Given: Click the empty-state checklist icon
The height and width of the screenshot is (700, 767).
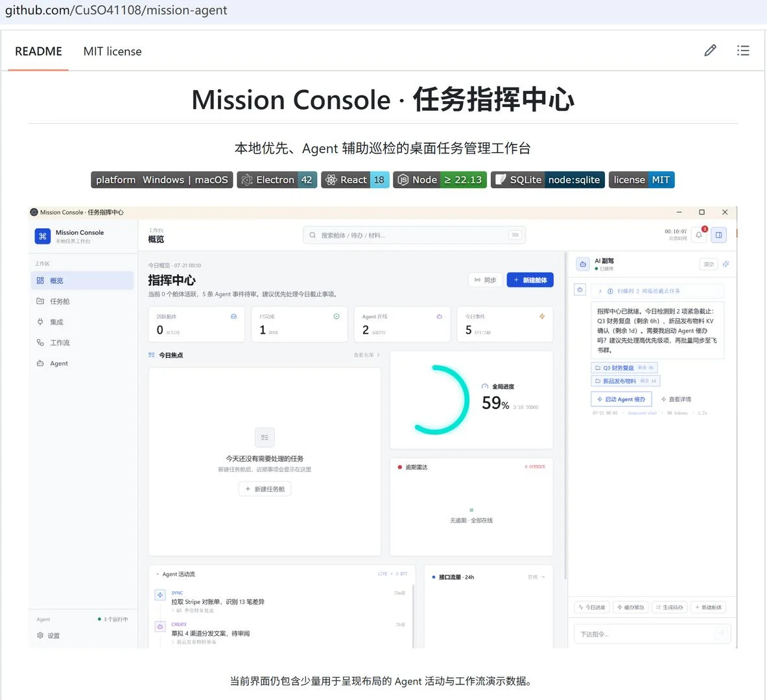Looking at the screenshot, I should 265,437.
